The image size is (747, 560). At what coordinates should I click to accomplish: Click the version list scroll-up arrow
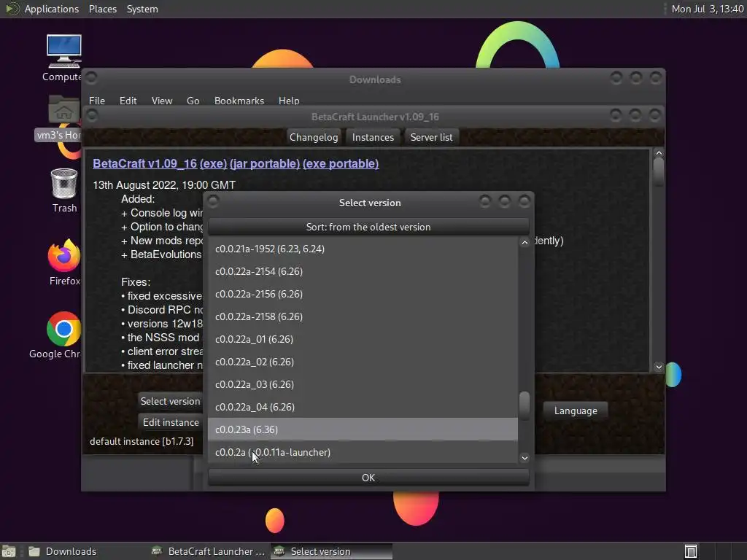[525, 242]
